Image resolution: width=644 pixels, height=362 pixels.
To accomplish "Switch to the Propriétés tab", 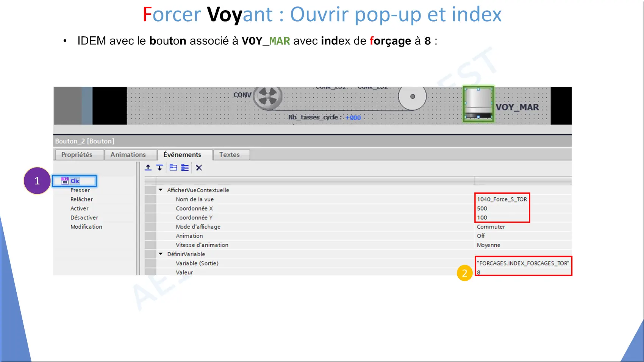I will pyautogui.click(x=77, y=155).
